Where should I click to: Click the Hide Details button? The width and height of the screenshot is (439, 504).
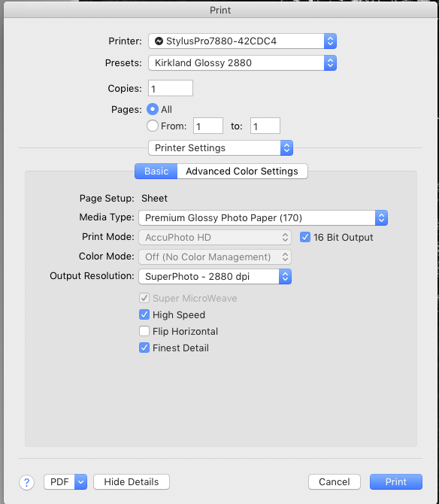(132, 482)
